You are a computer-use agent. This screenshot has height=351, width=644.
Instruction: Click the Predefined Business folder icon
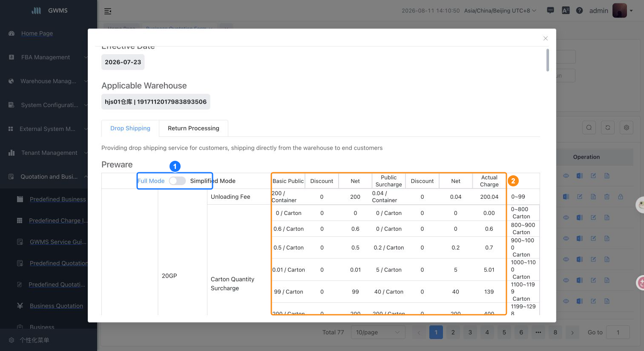[x=20, y=199]
